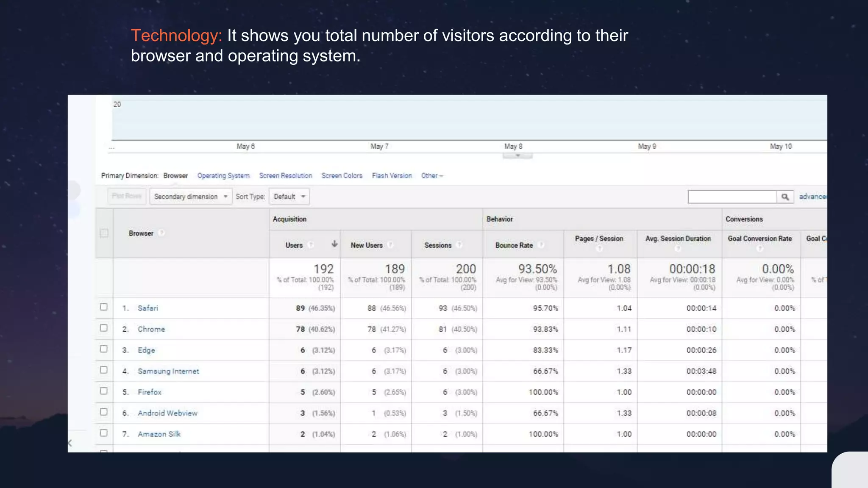868x488 pixels.
Task: Click the table search input field
Action: click(732, 197)
